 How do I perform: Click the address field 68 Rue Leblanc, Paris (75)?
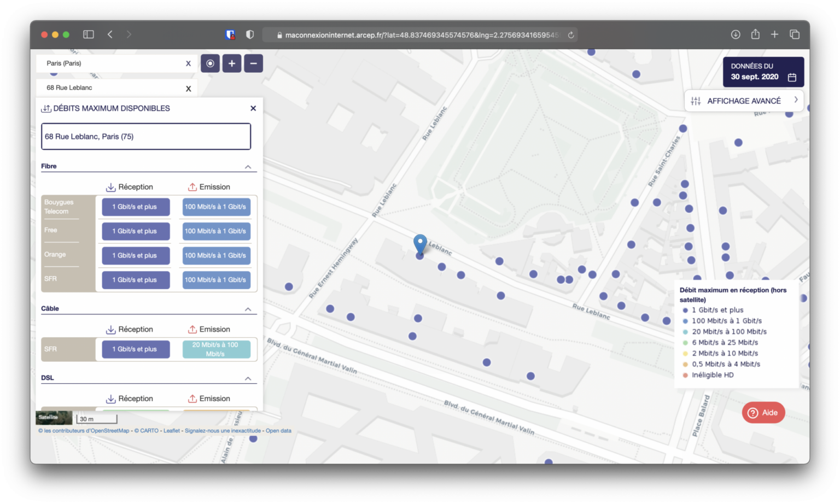146,137
